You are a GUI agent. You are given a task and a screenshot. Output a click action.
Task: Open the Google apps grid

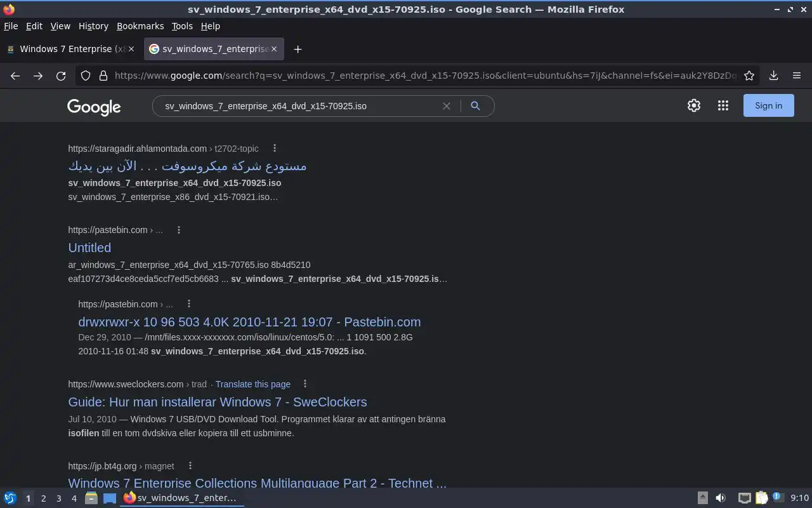[723, 106]
